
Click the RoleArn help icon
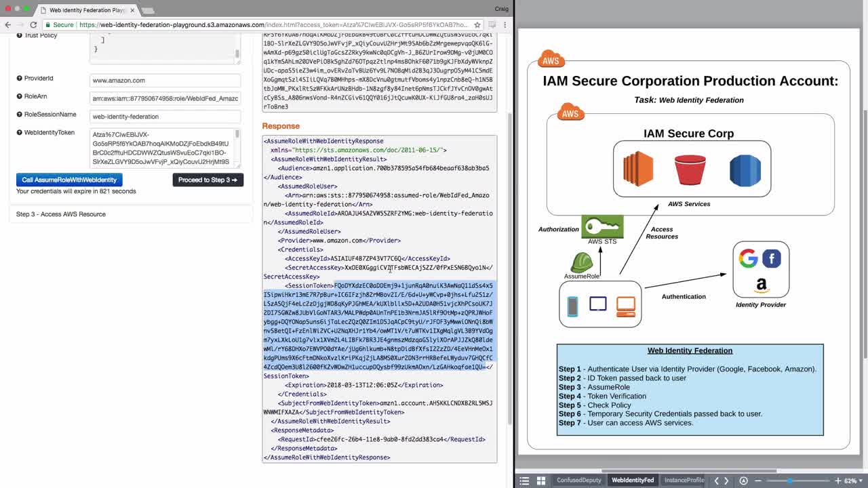19,97
